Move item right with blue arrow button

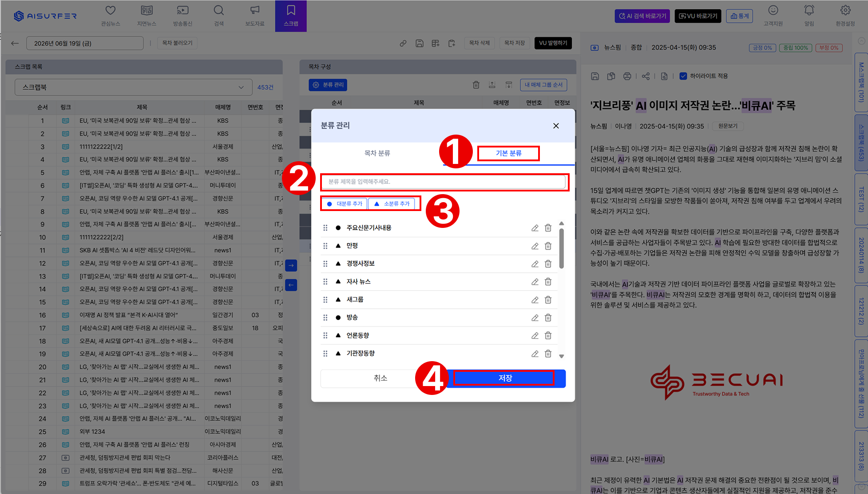291,266
